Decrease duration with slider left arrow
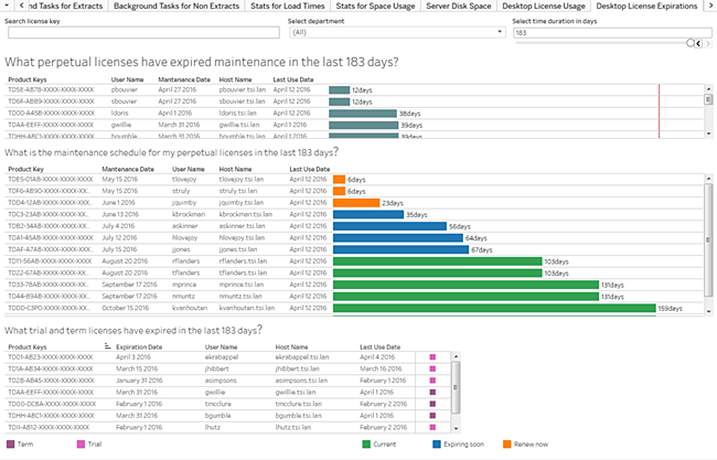Viewport: 717px width, 460px height. [699, 43]
